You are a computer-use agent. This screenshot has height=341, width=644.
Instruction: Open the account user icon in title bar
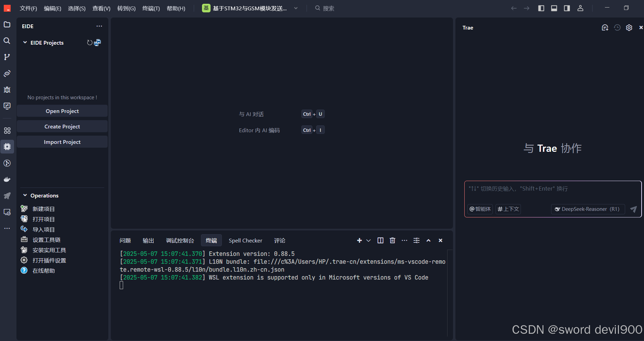[580, 8]
